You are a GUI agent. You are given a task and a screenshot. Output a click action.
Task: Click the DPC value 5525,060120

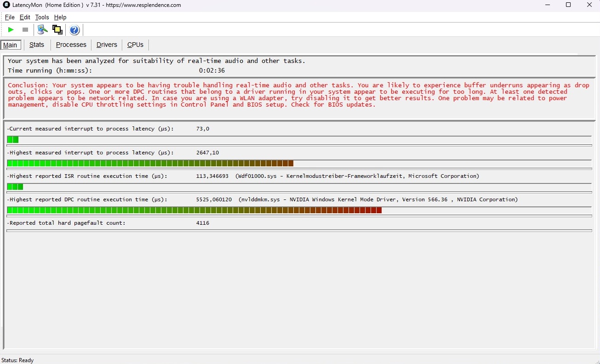(x=214, y=199)
